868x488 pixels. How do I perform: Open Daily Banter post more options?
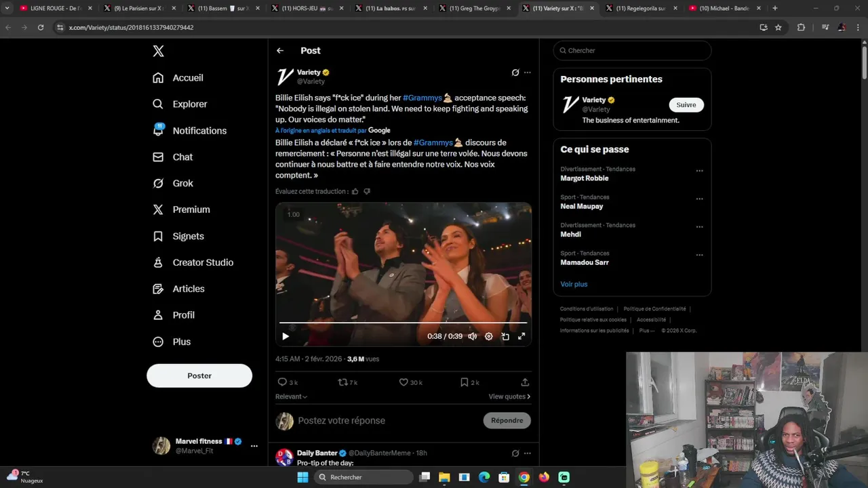527,453
